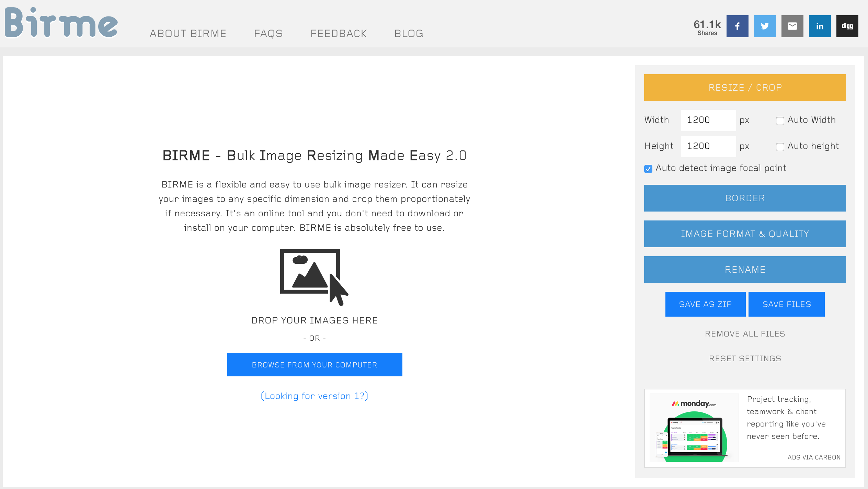Click the Birme logo
Image resolution: width=868 pixels, height=489 pixels.
61,23
